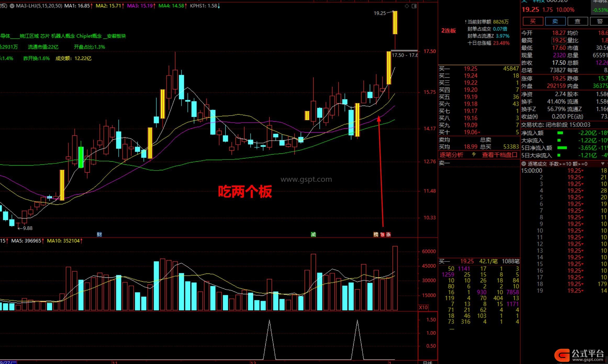
Task: Click the 买一 19.25 bid row
Action: tap(479, 69)
